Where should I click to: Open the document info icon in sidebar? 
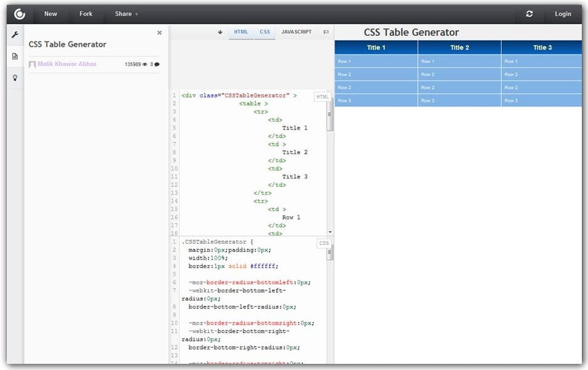(x=15, y=55)
